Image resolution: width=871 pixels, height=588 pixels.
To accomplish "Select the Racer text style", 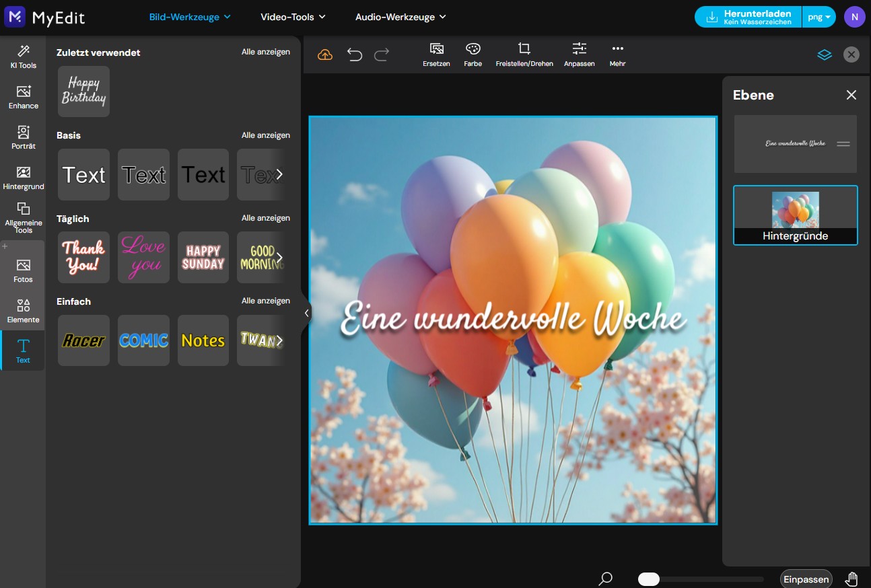I will click(x=83, y=340).
